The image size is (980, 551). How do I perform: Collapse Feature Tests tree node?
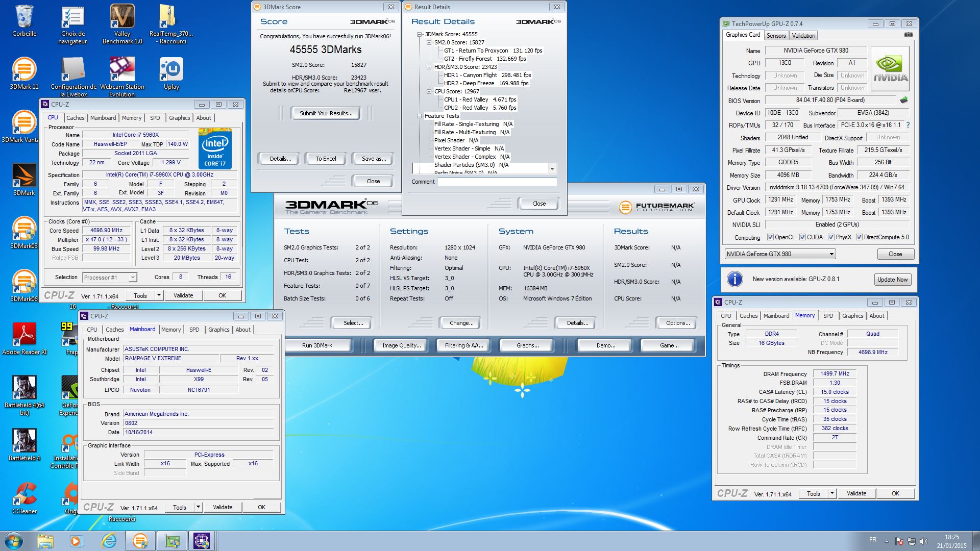coord(420,116)
